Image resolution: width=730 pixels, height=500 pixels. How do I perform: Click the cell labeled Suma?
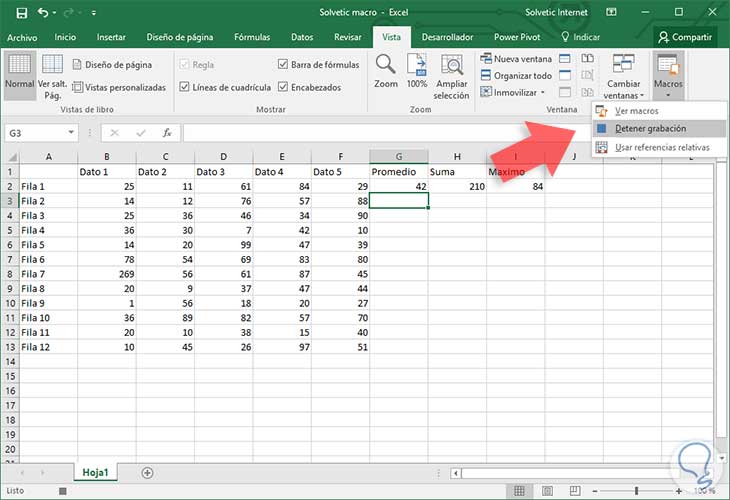(x=457, y=172)
